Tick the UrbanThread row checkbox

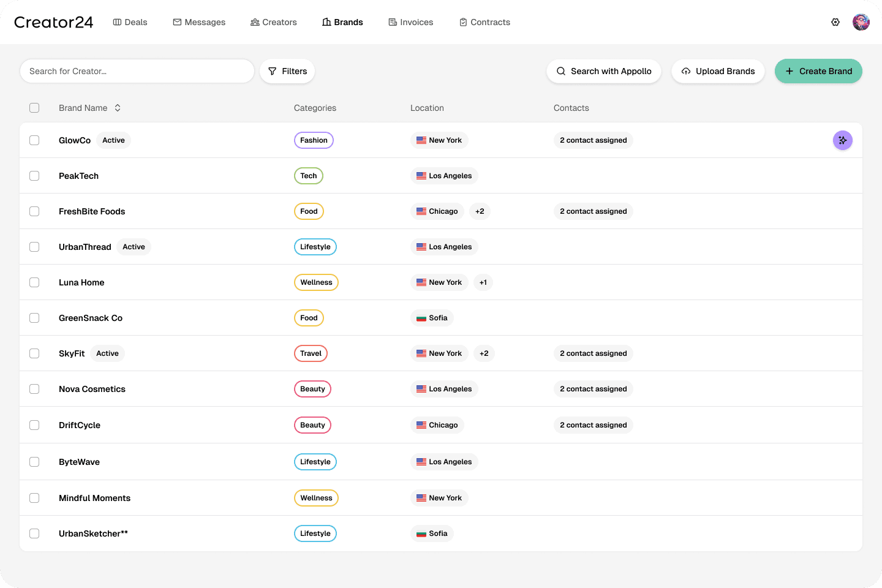click(x=34, y=247)
